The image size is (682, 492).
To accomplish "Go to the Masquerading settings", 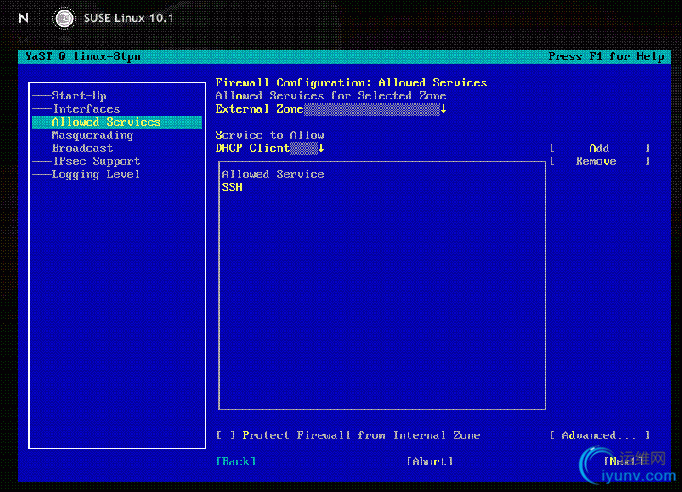I will [x=92, y=135].
